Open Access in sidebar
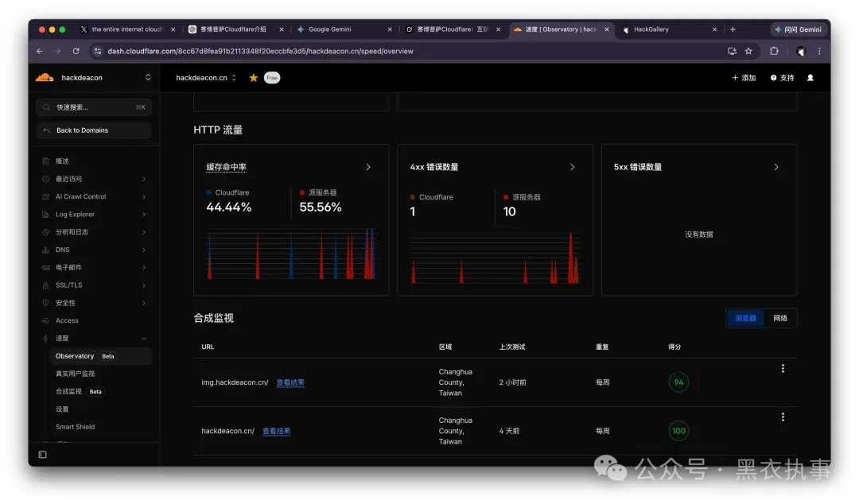The width and height of the screenshot is (859, 504). click(67, 320)
